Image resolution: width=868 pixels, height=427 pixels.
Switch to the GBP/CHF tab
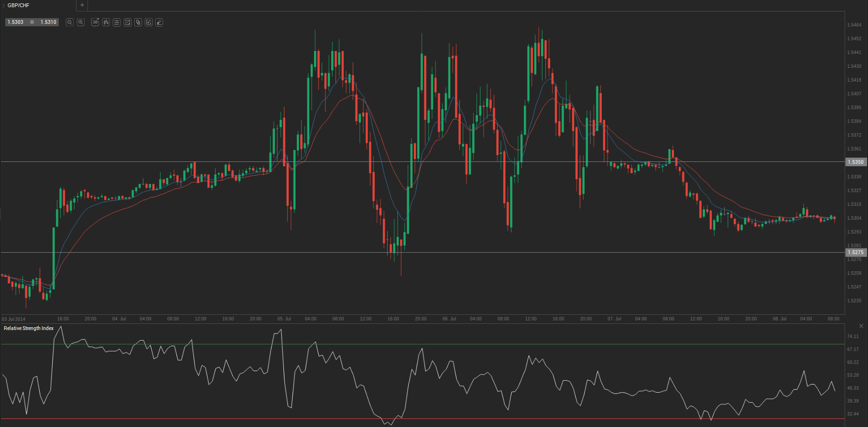[19, 5]
